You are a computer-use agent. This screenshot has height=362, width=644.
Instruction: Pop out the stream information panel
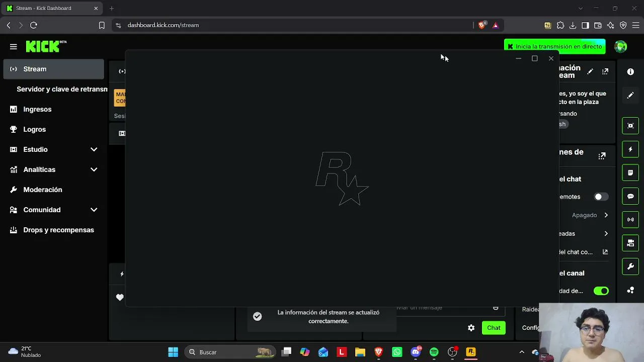[x=605, y=71]
